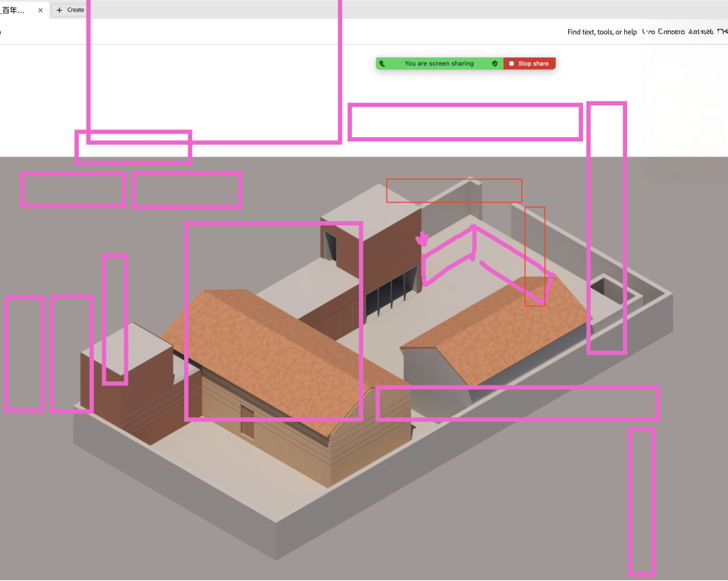Close the open document tab
The width and height of the screenshot is (728, 581).
tap(41, 10)
